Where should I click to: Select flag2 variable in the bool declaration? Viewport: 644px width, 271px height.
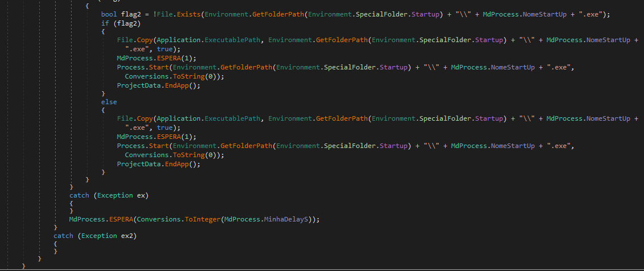pos(131,14)
